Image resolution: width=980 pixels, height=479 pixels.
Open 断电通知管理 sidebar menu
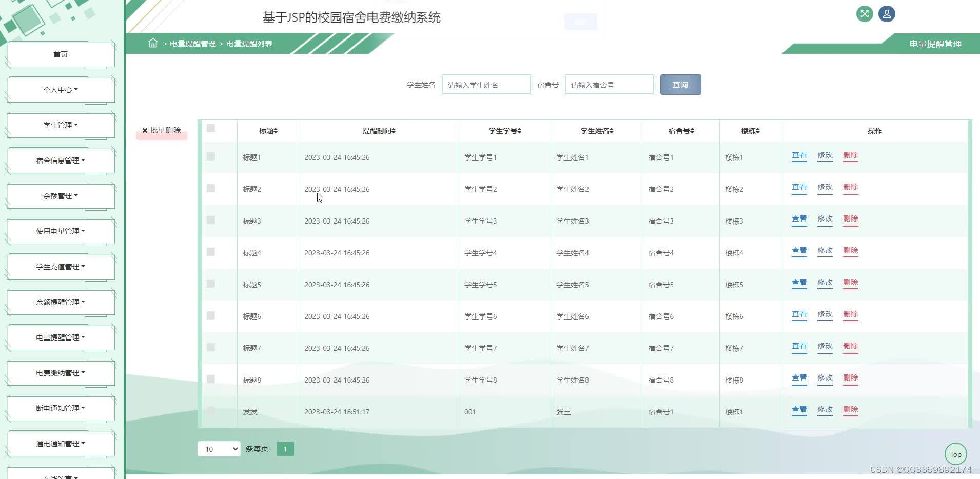(61, 408)
